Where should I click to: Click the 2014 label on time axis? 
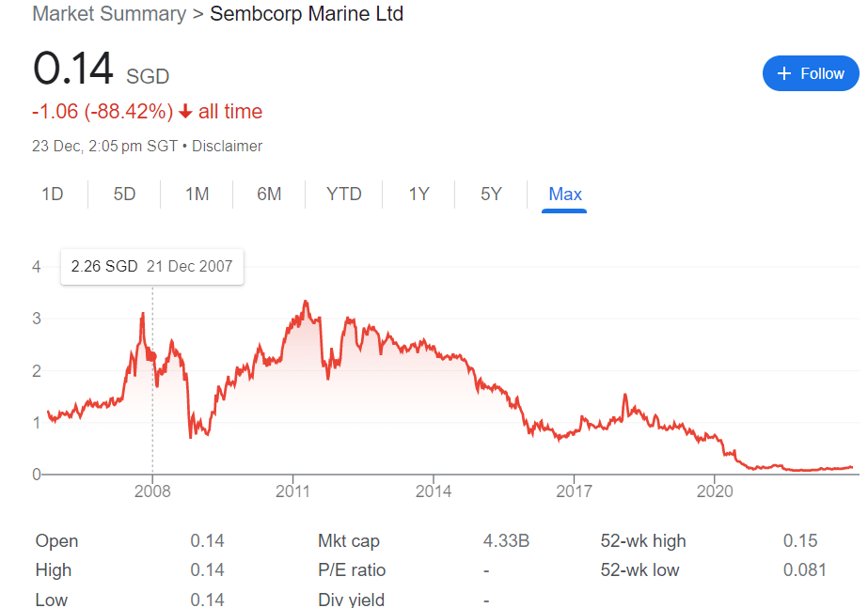coord(434,491)
